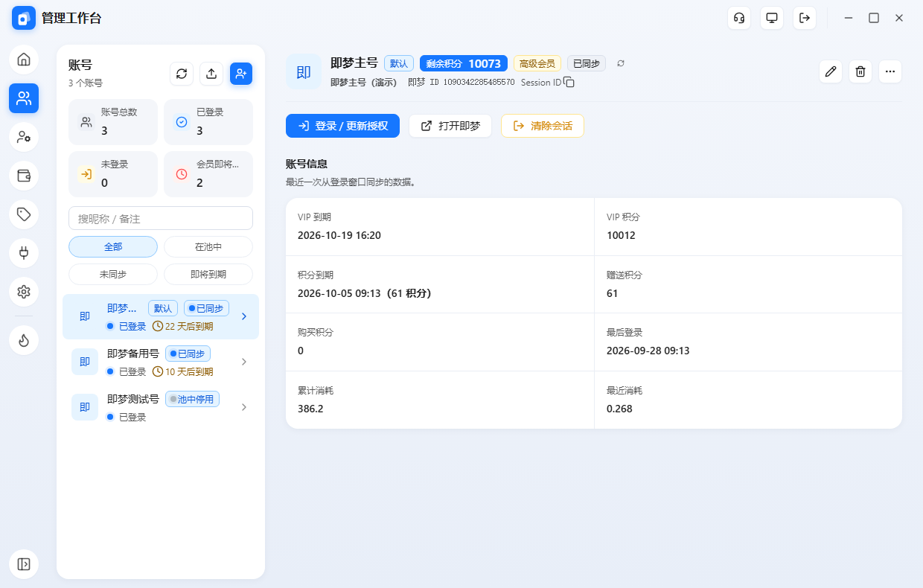Click the 累计消耗 value 386.2
Screen dimensions: 923x588
(310, 409)
